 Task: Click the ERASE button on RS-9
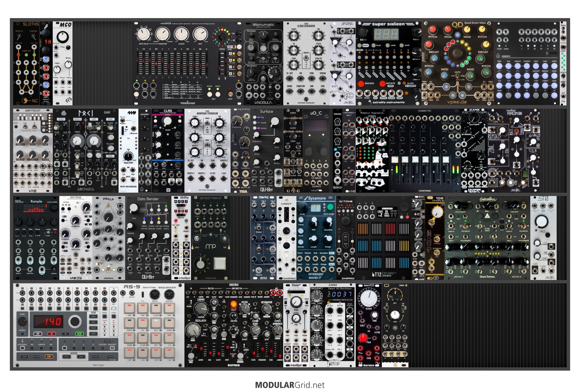coord(93,328)
